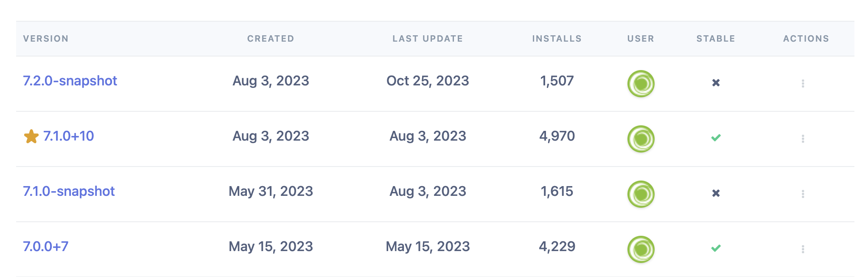Click the user avatar in the 7.0.0+7 row
The height and width of the screenshot is (277, 868).
pyautogui.click(x=641, y=249)
